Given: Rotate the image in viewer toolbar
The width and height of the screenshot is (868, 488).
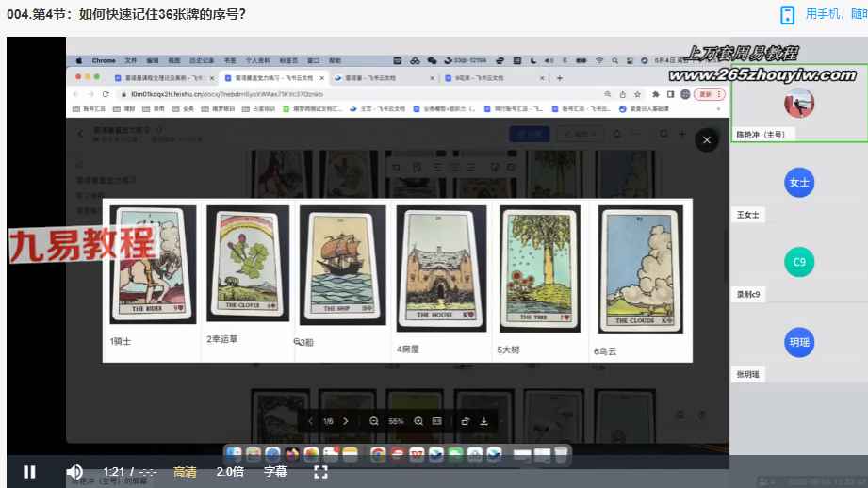Looking at the screenshot, I should 465,421.
